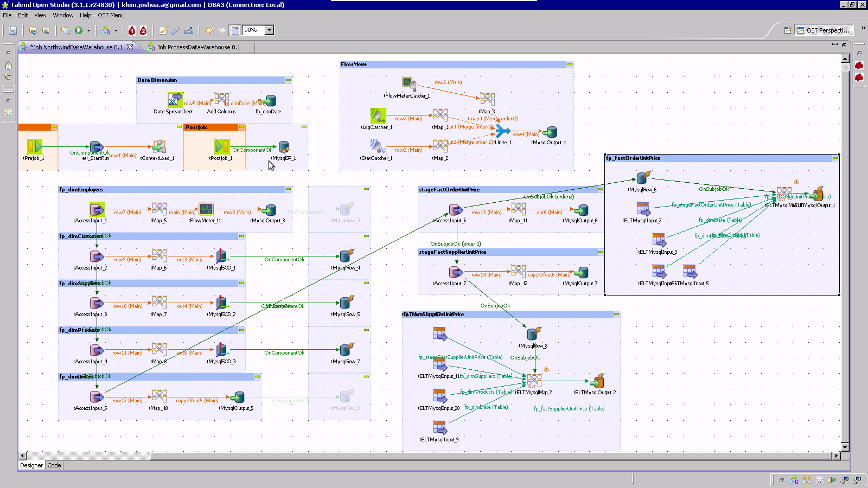Select the tContextLoad_1 component
Viewport: 868px width, 488px height.
click(x=159, y=146)
